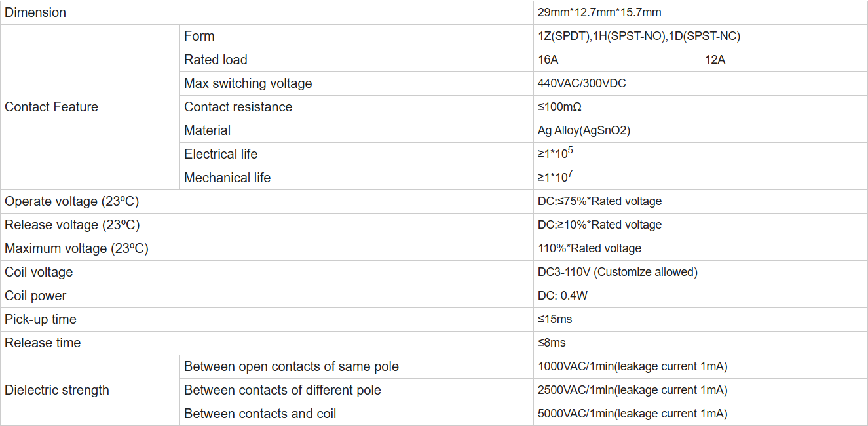Click the ≤15ms pick-up time value

click(x=555, y=319)
